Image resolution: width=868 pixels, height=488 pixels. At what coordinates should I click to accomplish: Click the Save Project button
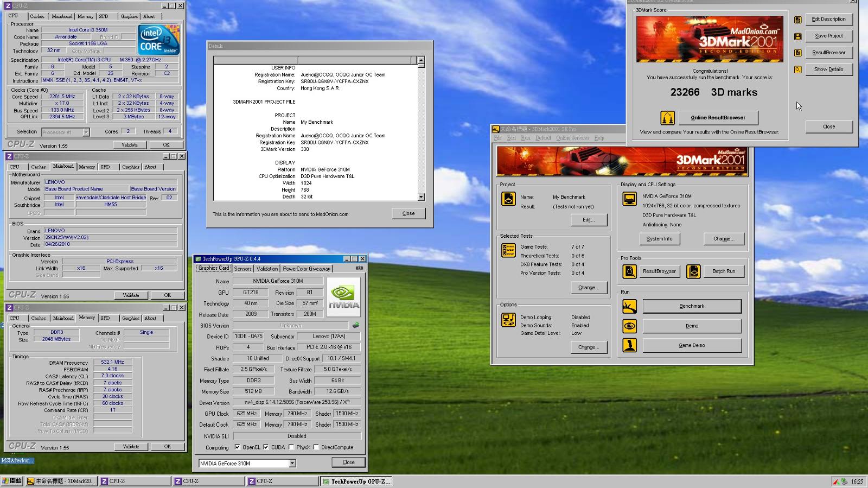click(828, 36)
